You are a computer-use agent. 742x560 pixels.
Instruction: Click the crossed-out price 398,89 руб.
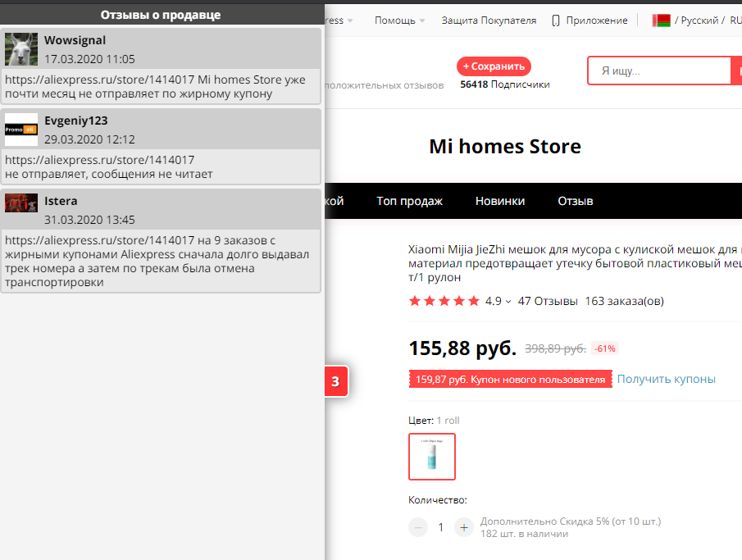click(x=555, y=349)
